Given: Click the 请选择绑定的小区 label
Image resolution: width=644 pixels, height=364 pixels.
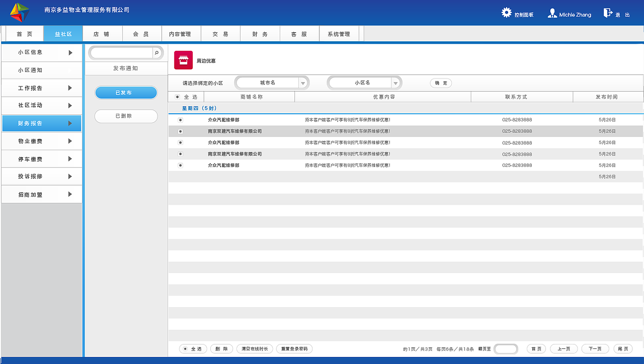Looking at the screenshot, I should click(x=203, y=83).
